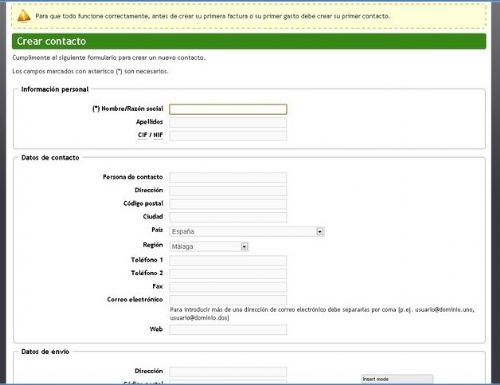Click the 'Insert mode' status text

(376, 379)
